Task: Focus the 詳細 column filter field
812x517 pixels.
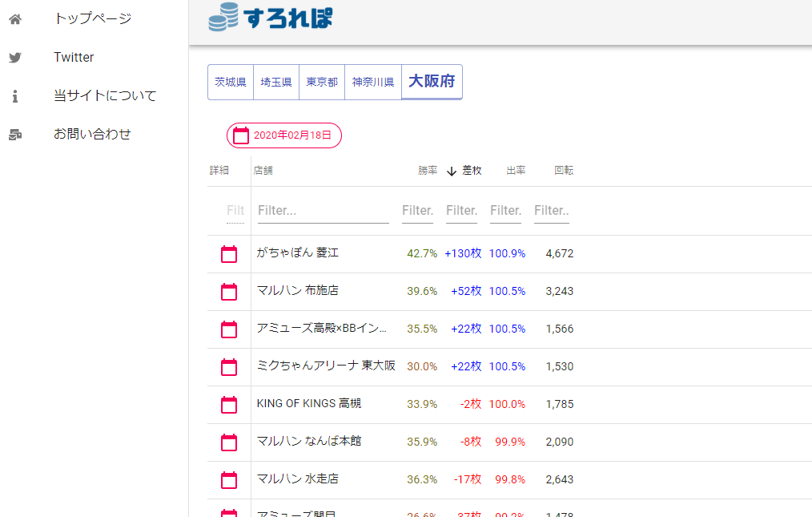Action: coord(235,211)
